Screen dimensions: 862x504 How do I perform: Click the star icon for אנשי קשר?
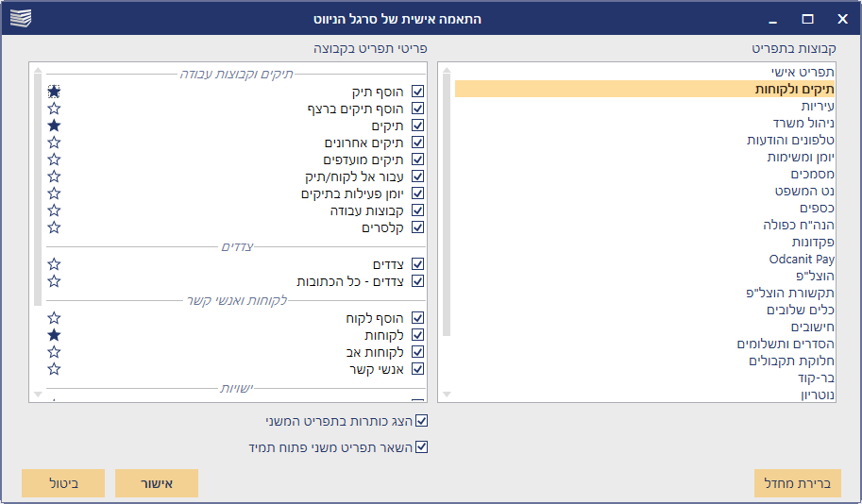[55, 369]
